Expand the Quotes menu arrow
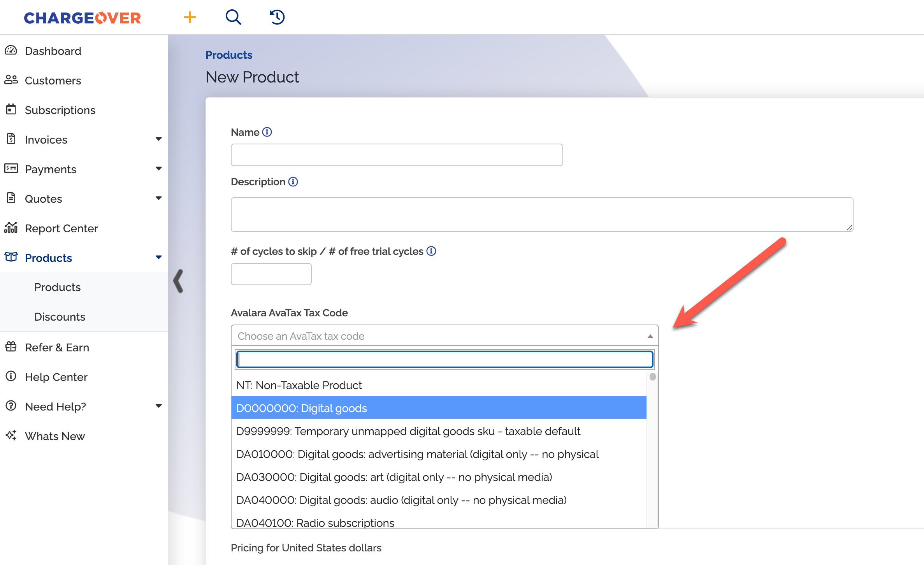Viewport: 924px width, 565px height. 158,198
